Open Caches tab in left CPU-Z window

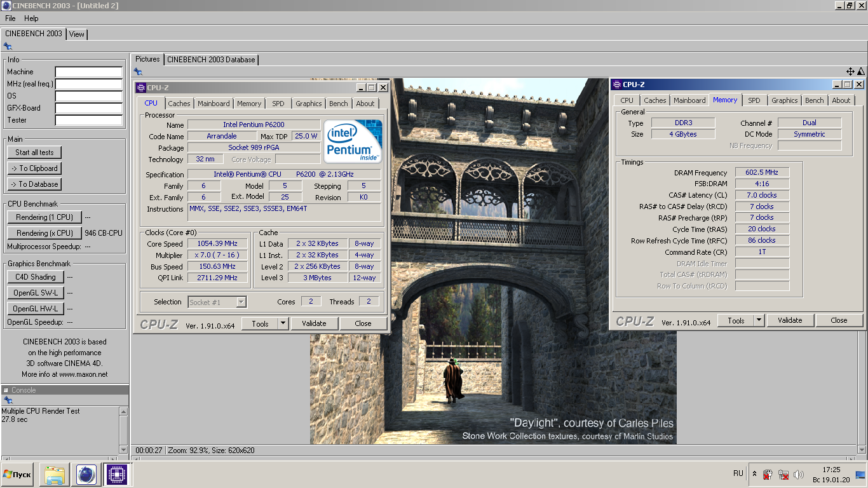click(x=179, y=104)
